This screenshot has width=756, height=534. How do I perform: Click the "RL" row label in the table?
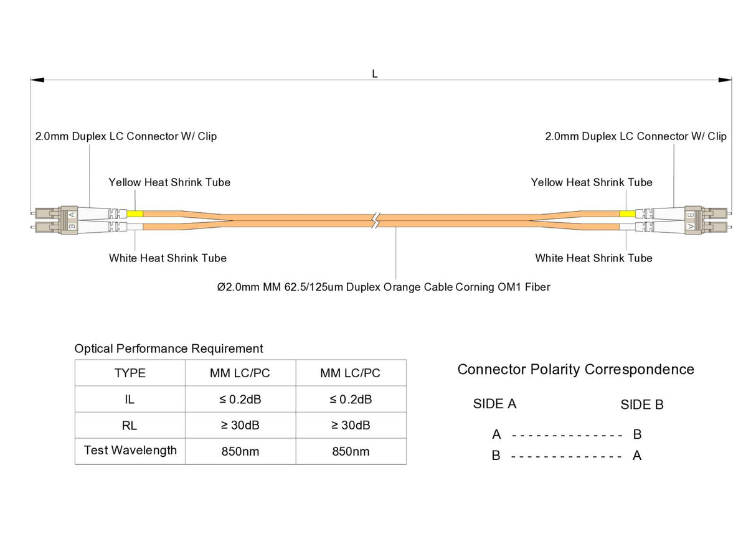click(130, 426)
